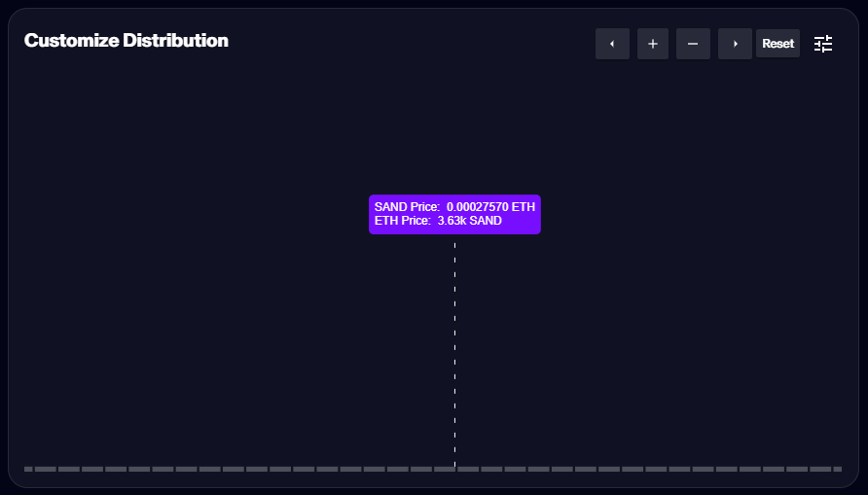
Task: Click the ETH Price 3.63k SAND text
Action: pos(438,221)
